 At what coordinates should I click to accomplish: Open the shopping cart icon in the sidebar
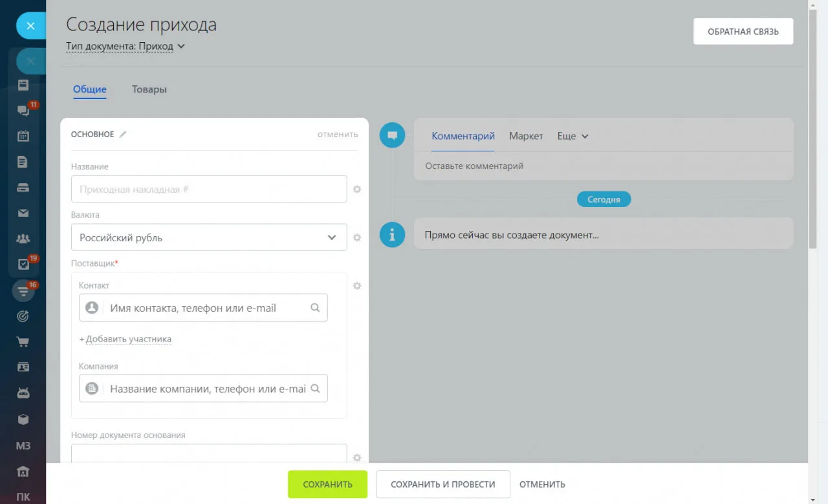(23, 342)
